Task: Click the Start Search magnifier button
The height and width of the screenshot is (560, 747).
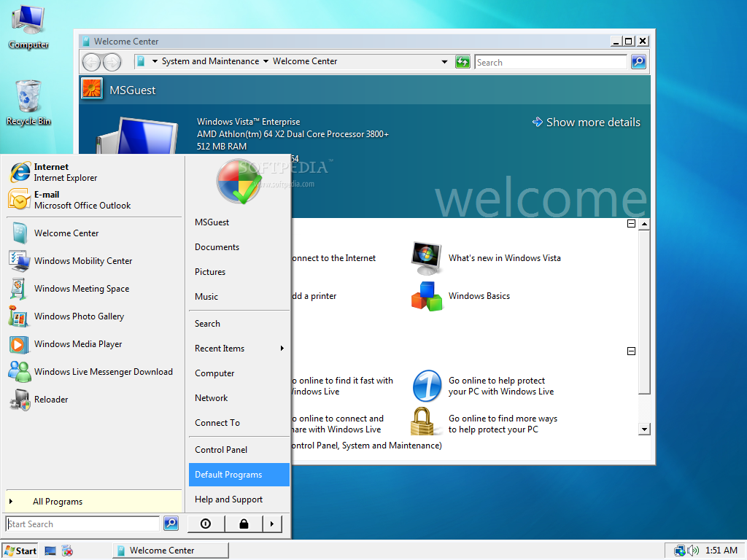Action: pos(171,524)
